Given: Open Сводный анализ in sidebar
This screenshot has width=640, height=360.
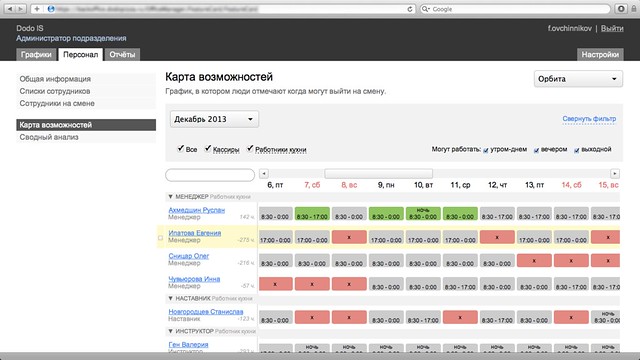Looking at the screenshot, I should pyautogui.click(x=49, y=137).
